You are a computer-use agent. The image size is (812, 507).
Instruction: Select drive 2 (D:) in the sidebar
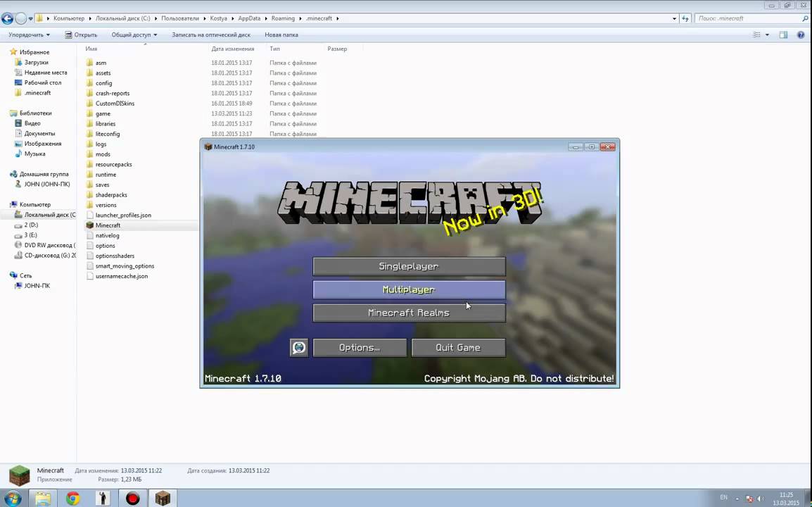coord(31,225)
